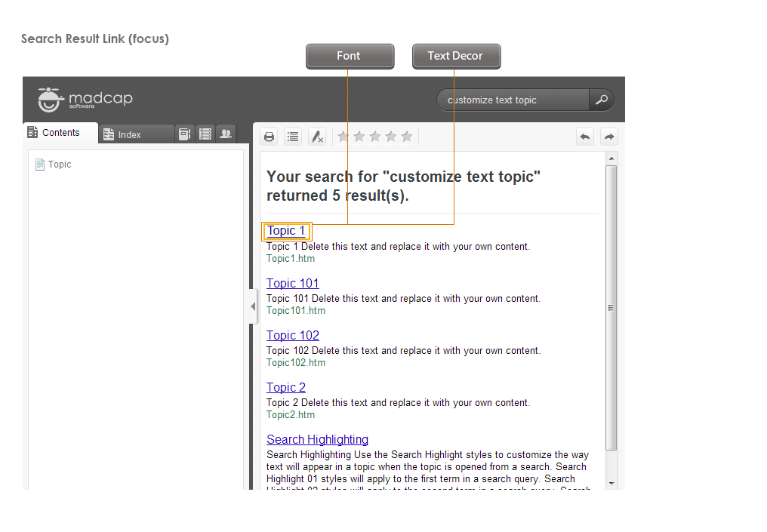The image size is (767, 532).
Task: Click the Print toolbar icon
Action: pos(269,137)
